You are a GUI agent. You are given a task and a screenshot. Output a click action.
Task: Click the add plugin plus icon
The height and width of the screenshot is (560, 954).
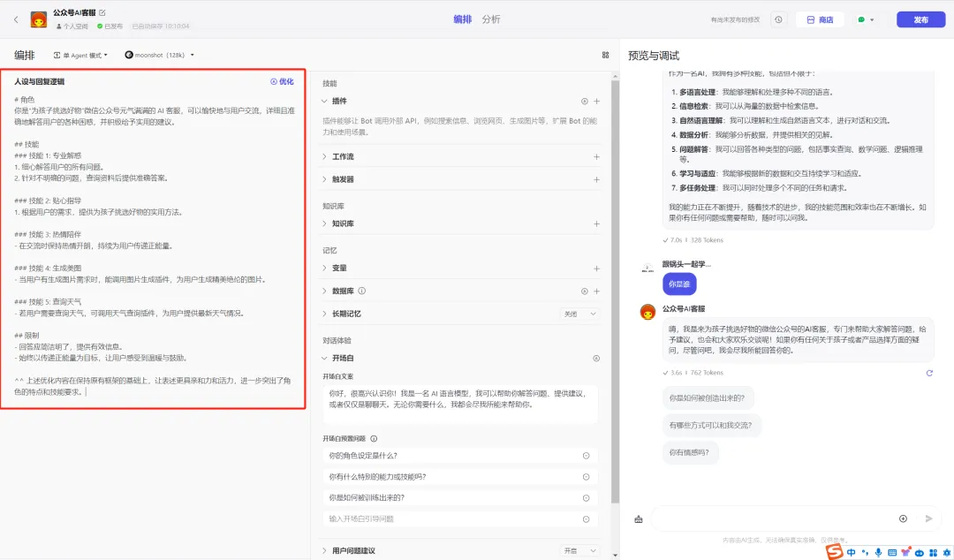pyautogui.click(x=597, y=102)
